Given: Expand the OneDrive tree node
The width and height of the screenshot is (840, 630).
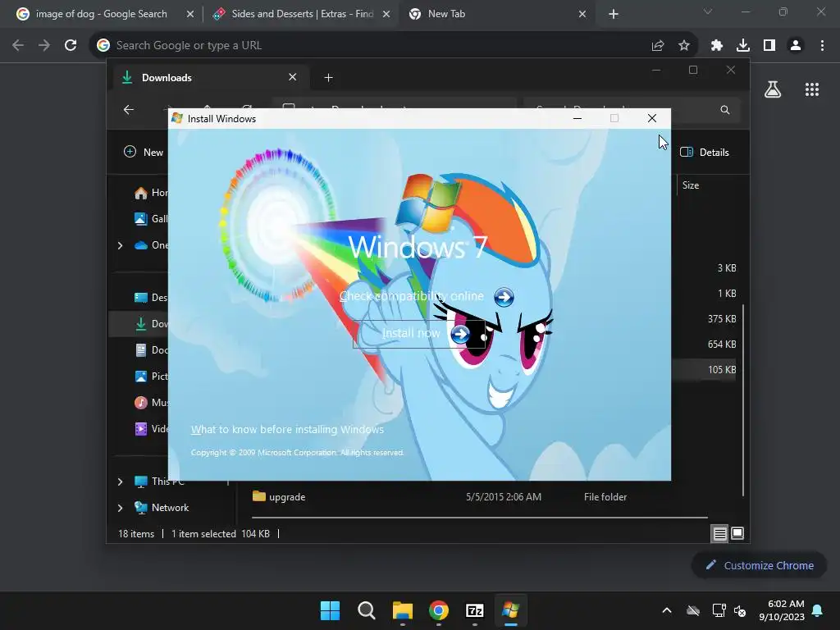Looking at the screenshot, I should tap(120, 245).
